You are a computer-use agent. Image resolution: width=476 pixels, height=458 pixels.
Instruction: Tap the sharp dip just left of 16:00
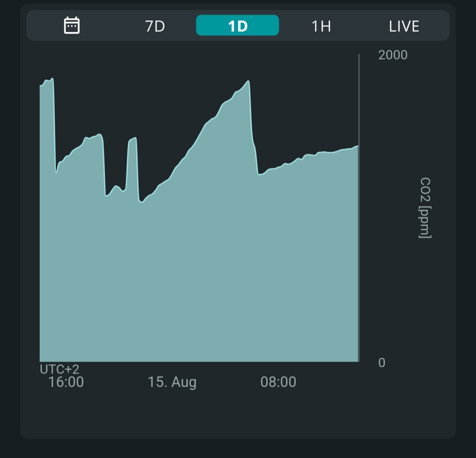(56, 172)
